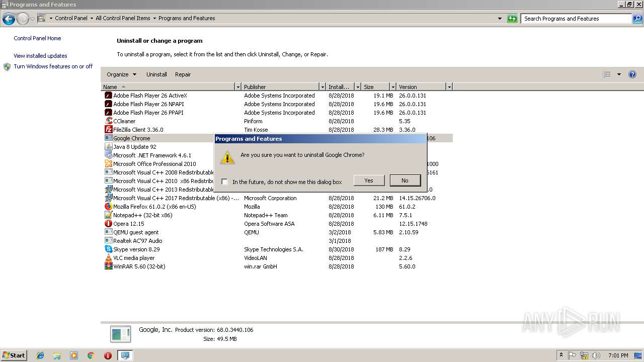Click the VLC media player cone icon

coord(108,258)
